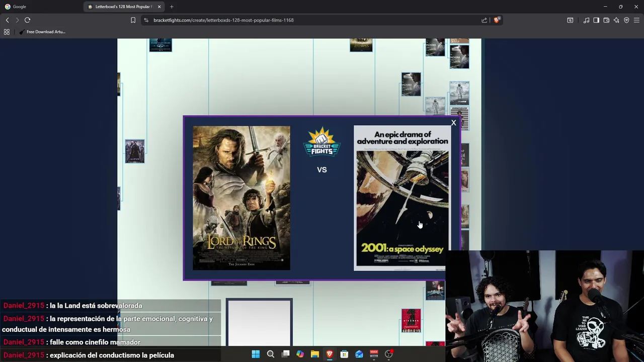This screenshot has width=644, height=362.
Task: Click the dark poster thumbnail at top left
Action: pos(160,45)
